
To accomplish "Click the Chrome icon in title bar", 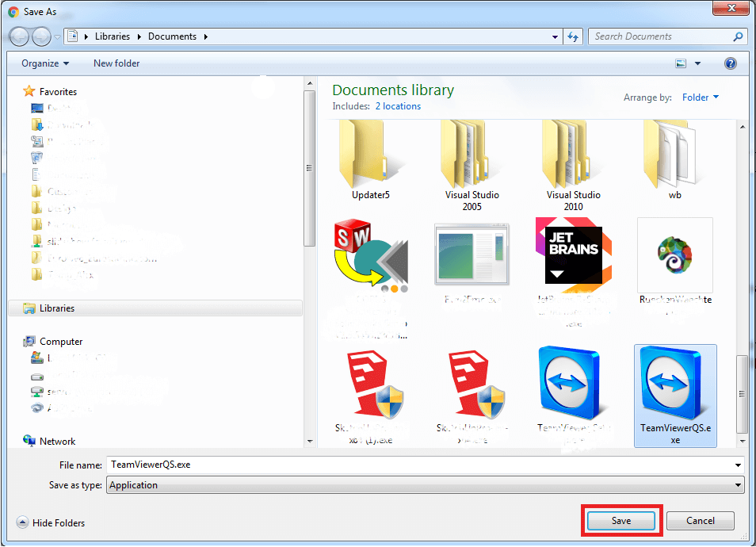I will click(x=13, y=12).
